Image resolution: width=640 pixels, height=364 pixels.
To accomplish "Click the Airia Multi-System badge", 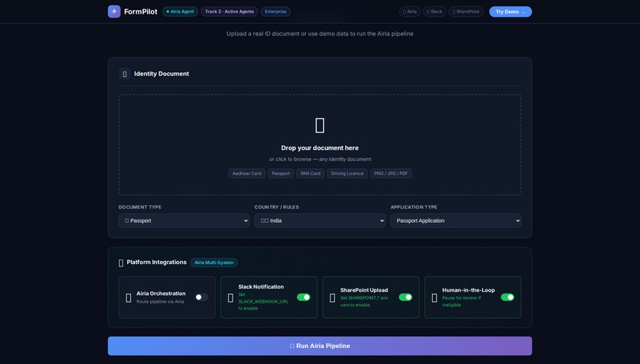I will click(x=214, y=262).
